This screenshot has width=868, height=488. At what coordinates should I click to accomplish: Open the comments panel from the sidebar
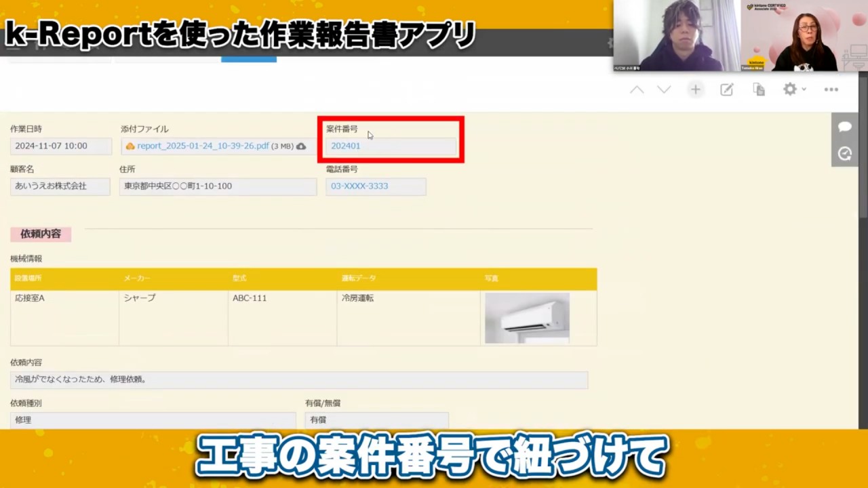(844, 127)
